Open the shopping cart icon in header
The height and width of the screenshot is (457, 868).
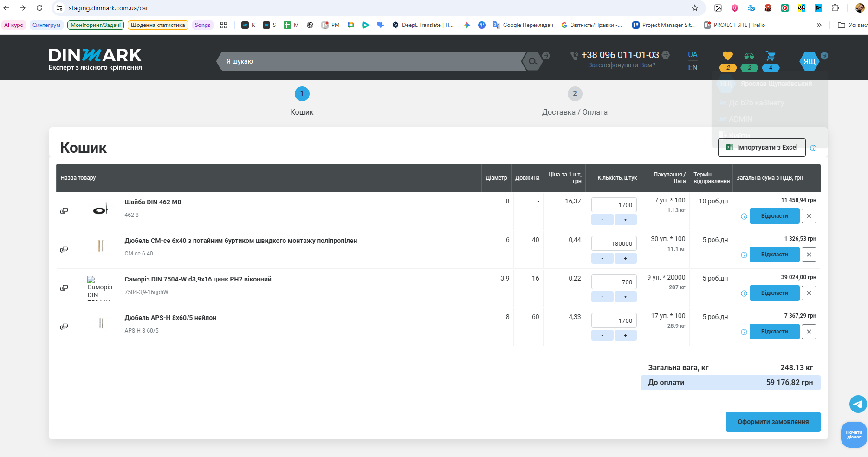(771, 56)
